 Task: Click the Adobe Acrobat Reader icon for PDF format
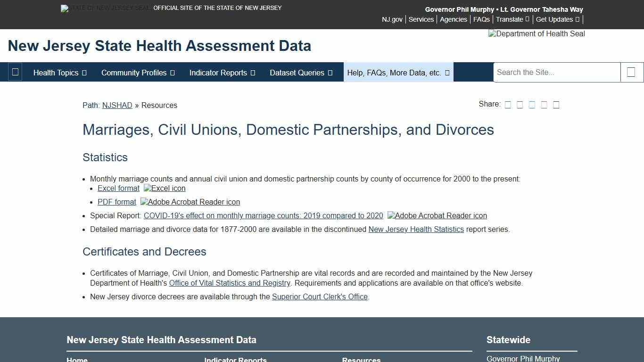coord(190,202)
